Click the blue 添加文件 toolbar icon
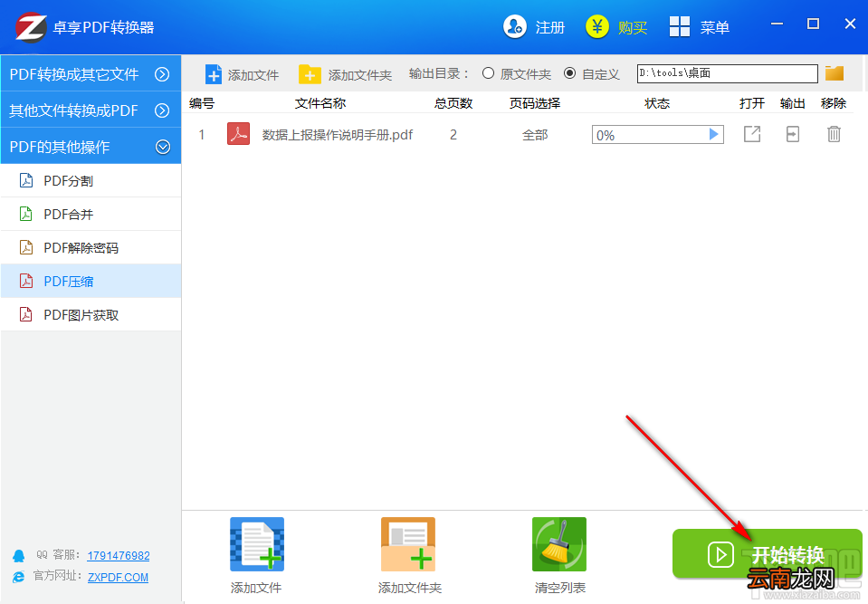 [x=213, y=74]
